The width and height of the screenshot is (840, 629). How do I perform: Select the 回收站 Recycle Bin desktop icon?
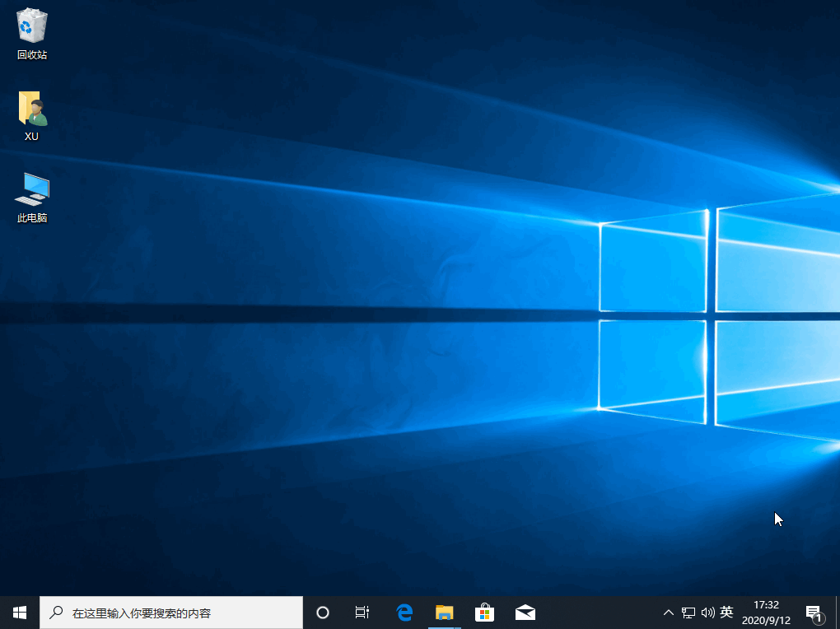(32, 33)
